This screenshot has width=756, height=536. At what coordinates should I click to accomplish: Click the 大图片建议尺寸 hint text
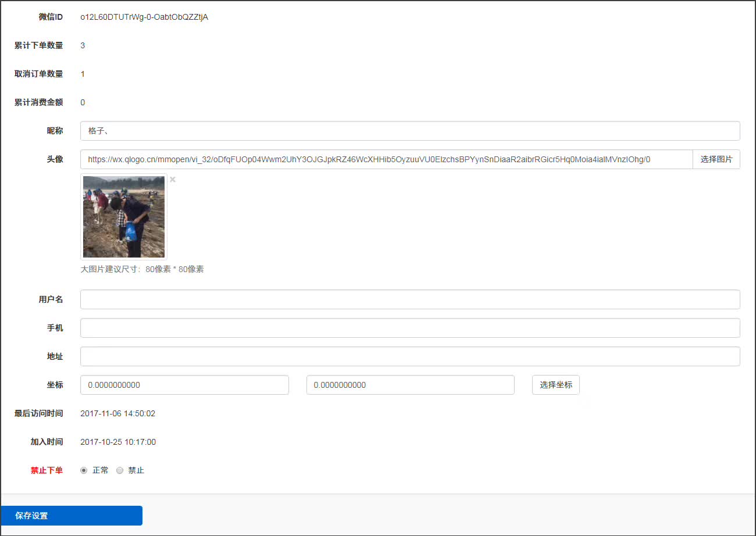tap(142, 269)
